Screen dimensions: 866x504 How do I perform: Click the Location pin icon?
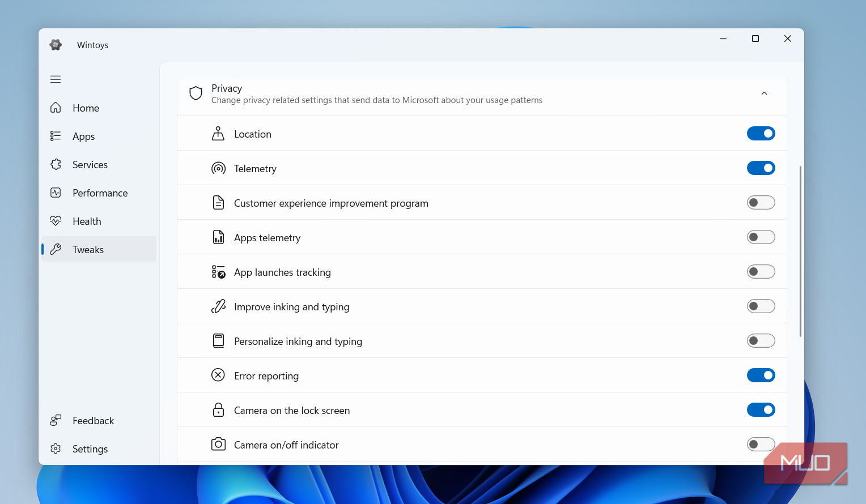point(218,134)
